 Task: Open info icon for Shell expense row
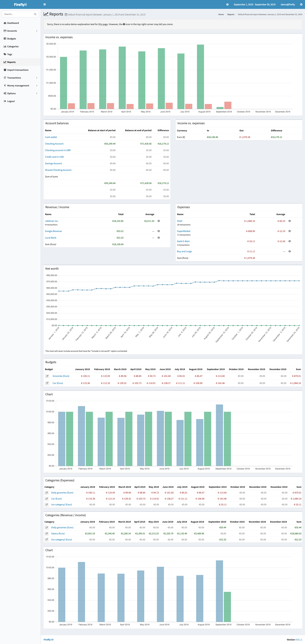click(x=290, y=221)
